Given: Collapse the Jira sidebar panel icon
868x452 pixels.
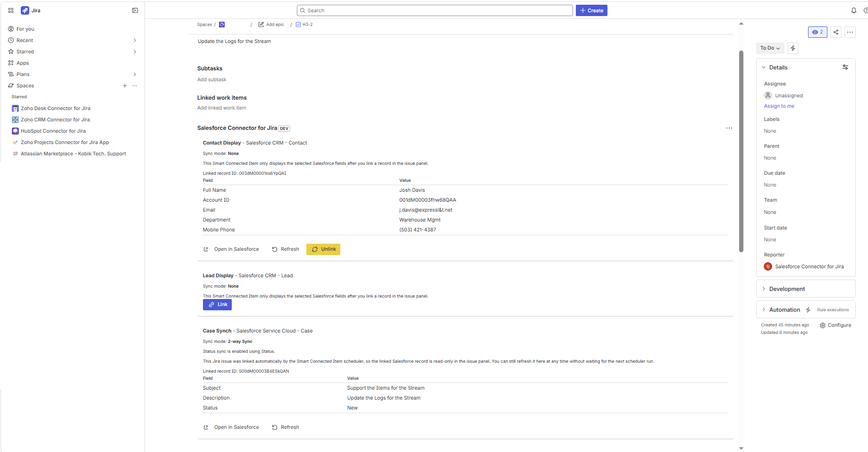Looking at the screenshot, I should [x=135, y=10].
